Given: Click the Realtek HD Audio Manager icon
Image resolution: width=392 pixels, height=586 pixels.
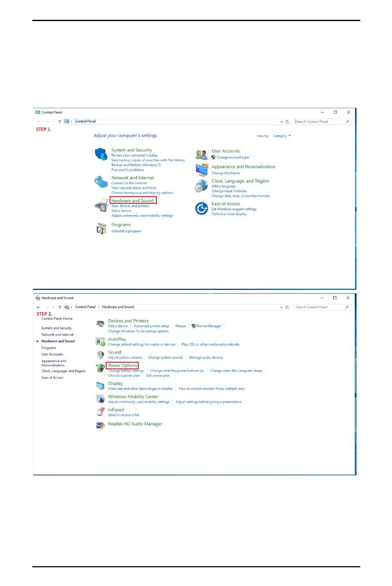Looking at the screenshot, I should [100, 425].
